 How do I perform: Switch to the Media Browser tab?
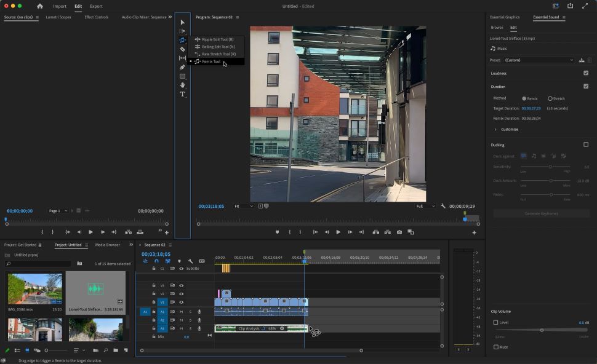click(x=108, y=244)
